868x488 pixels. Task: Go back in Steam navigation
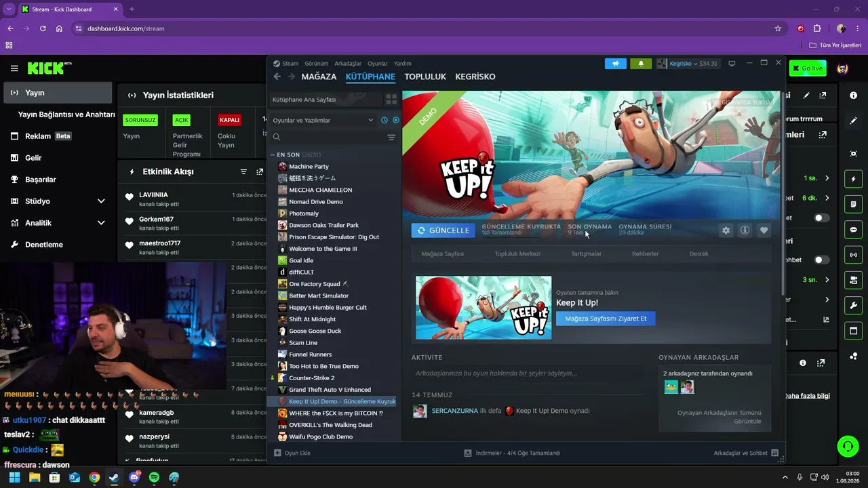tap(277, 77)
